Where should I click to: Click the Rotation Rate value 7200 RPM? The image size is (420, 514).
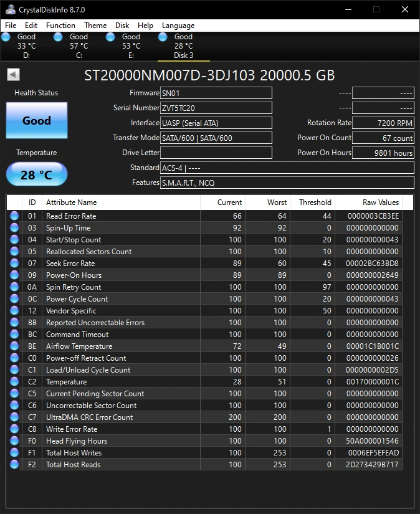click(383, 123)
